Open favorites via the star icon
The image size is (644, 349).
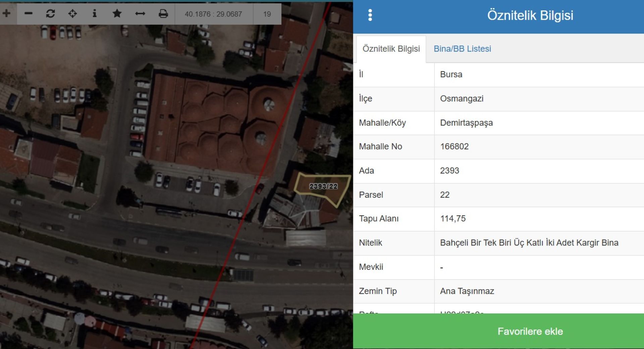coord(117,14)
